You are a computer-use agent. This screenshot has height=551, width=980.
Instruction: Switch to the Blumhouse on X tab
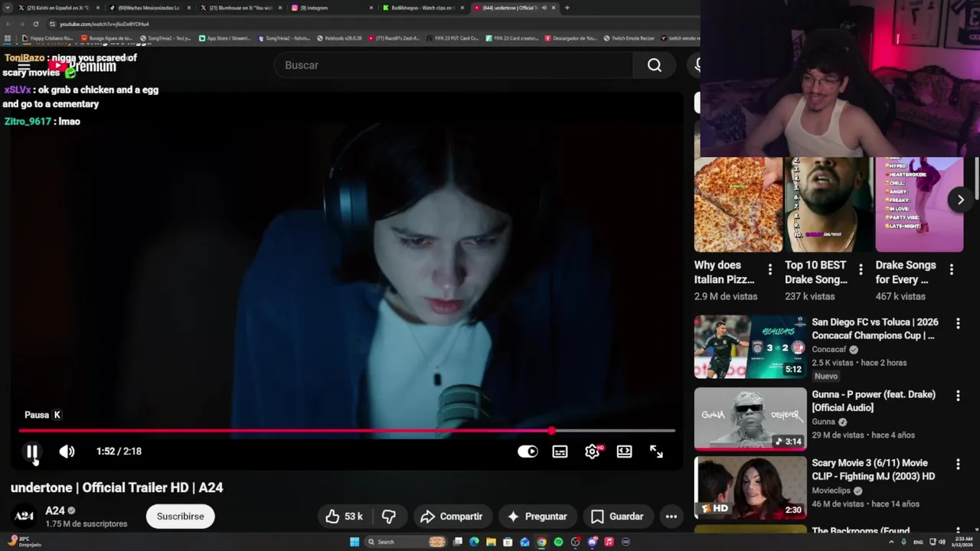click(x=240, y=8)
